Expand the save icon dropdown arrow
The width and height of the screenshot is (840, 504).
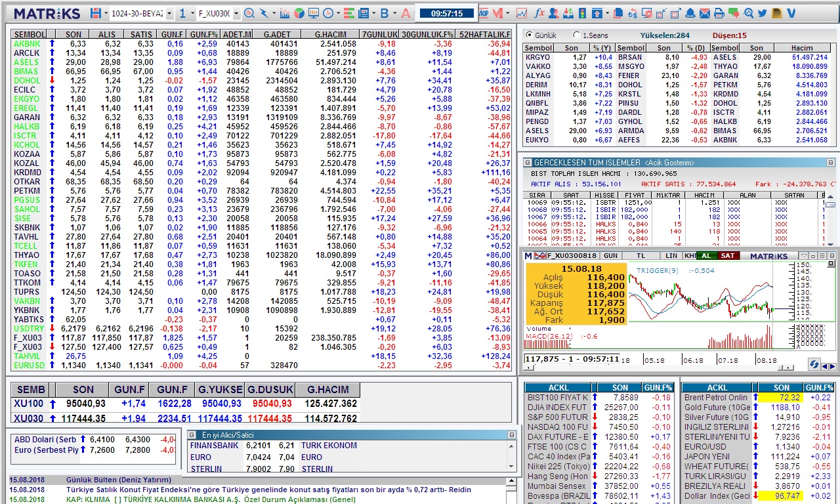(106, 13)
